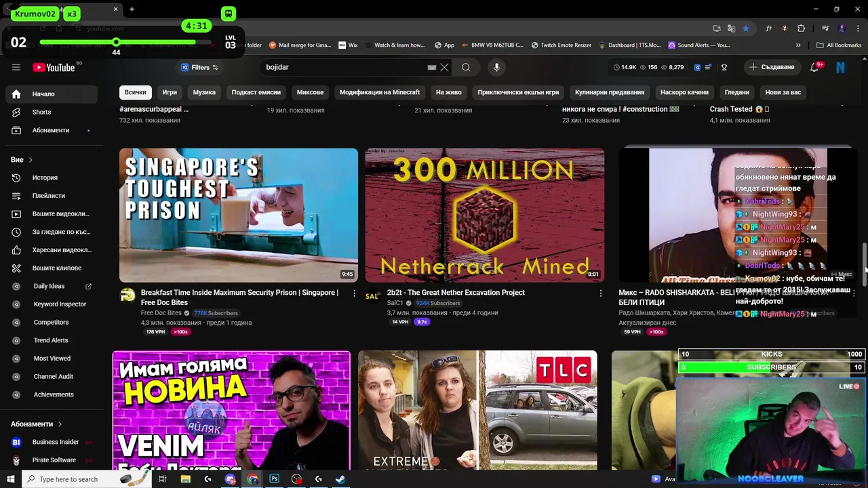Viewport: 868px width, 488px height.
Task: Open the notifications bell
Action: (814, 67)
